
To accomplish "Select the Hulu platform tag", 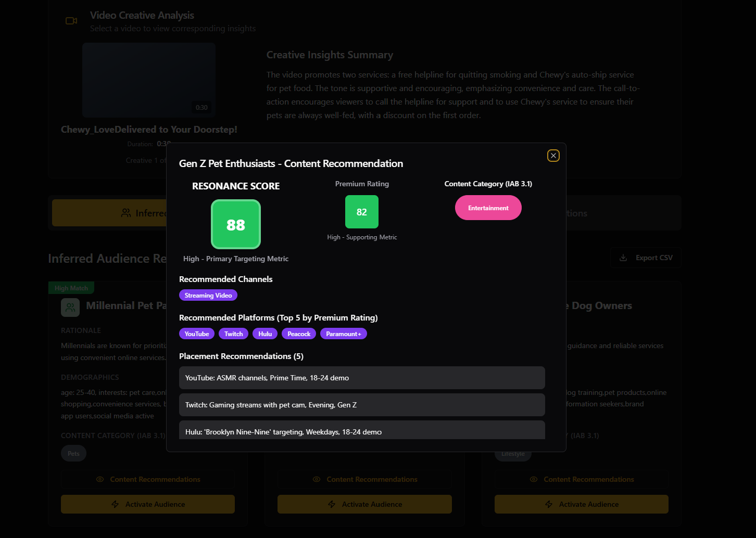I will pos(265,334).
